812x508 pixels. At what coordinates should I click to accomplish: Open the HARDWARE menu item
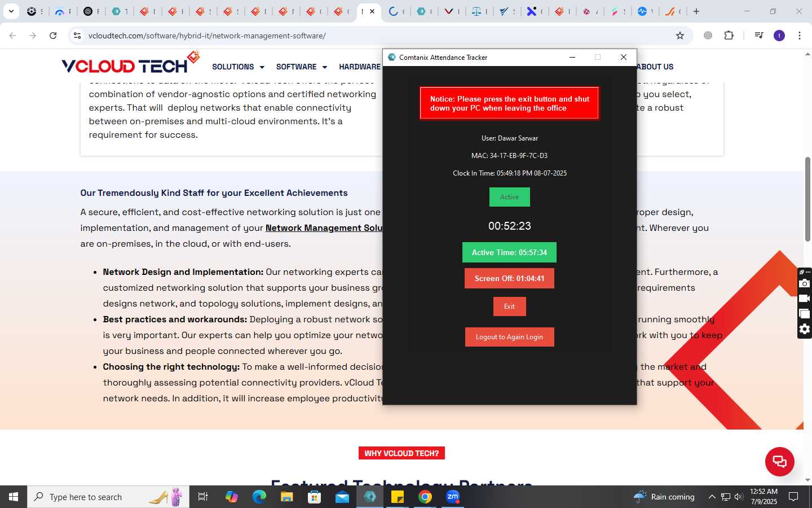[360, 67]
